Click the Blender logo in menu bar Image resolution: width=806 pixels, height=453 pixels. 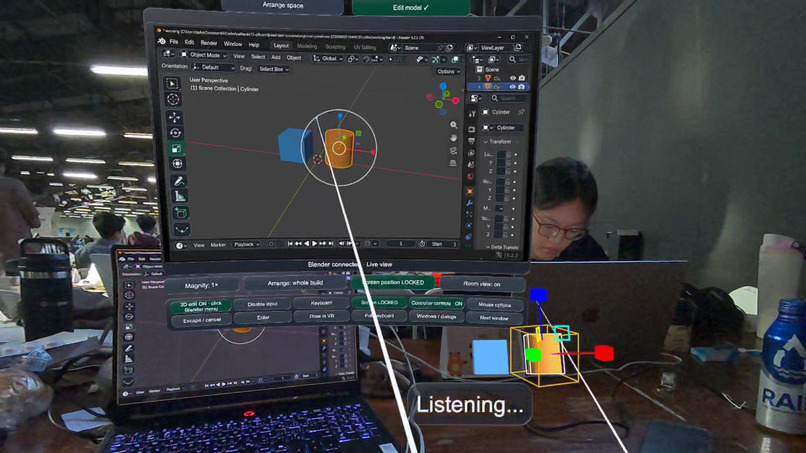(161, 41)
